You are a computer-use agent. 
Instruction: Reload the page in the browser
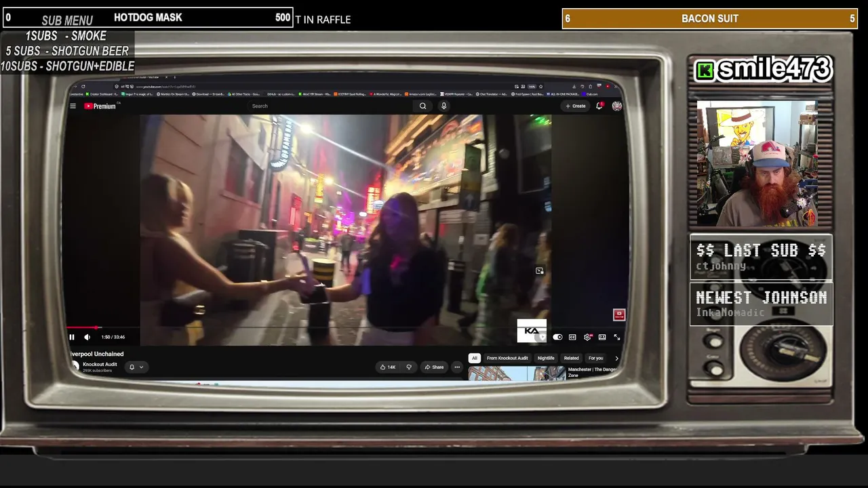(83, 86)
